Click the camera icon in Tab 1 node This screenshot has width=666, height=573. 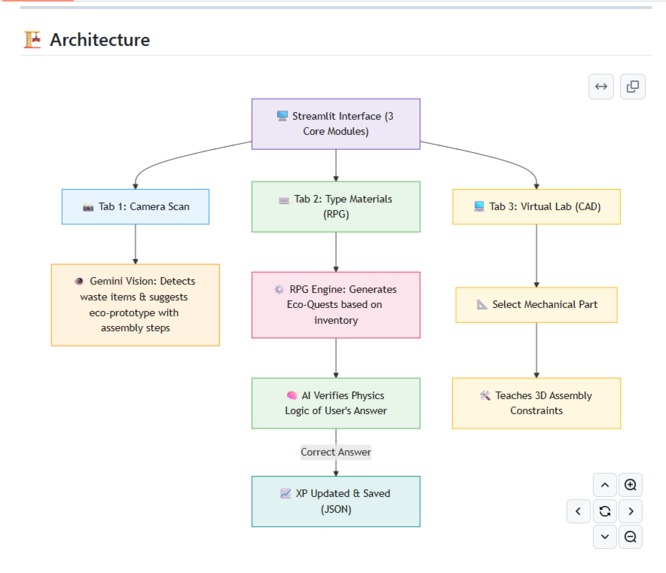pyautogui.click(x=88, y=207)
